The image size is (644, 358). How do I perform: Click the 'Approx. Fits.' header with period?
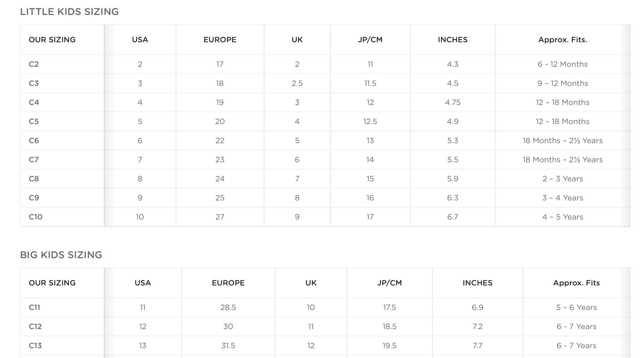(x=563, y=40)
